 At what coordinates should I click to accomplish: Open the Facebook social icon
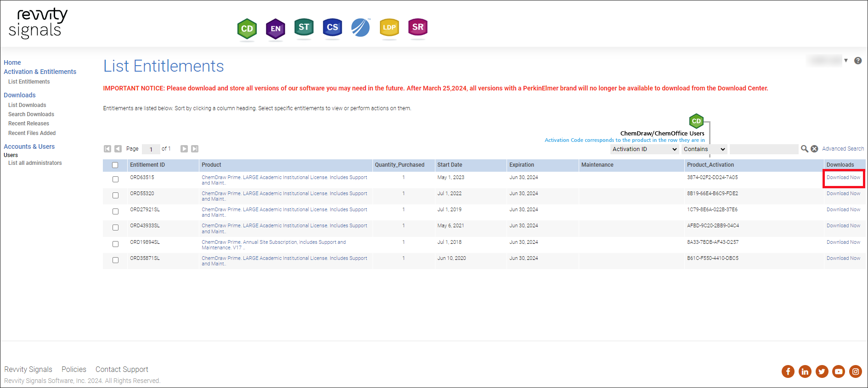coord(788,371)
